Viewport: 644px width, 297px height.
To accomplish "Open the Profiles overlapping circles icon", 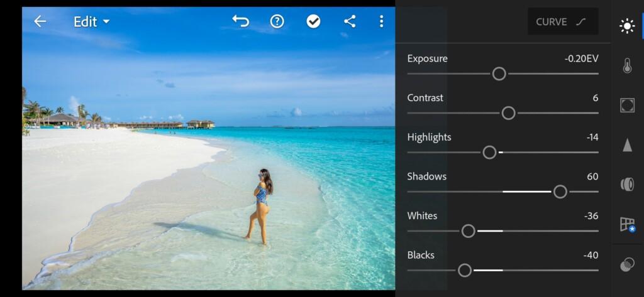I will click(x=627, y=264).
